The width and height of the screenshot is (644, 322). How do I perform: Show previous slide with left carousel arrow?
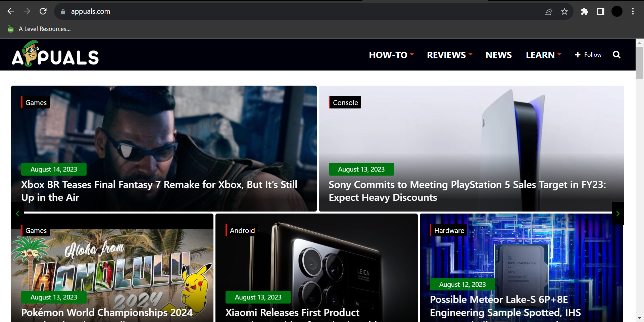17,214
